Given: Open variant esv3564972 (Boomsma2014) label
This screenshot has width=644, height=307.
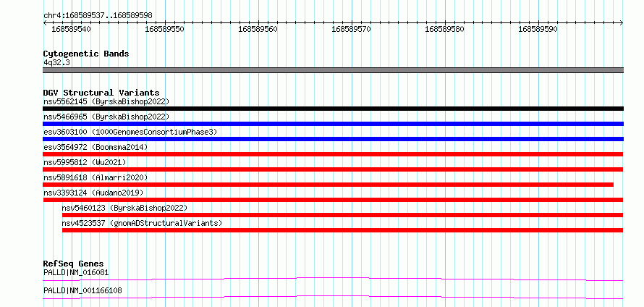Looking at the screenshot, I should (x=96, y=147).
